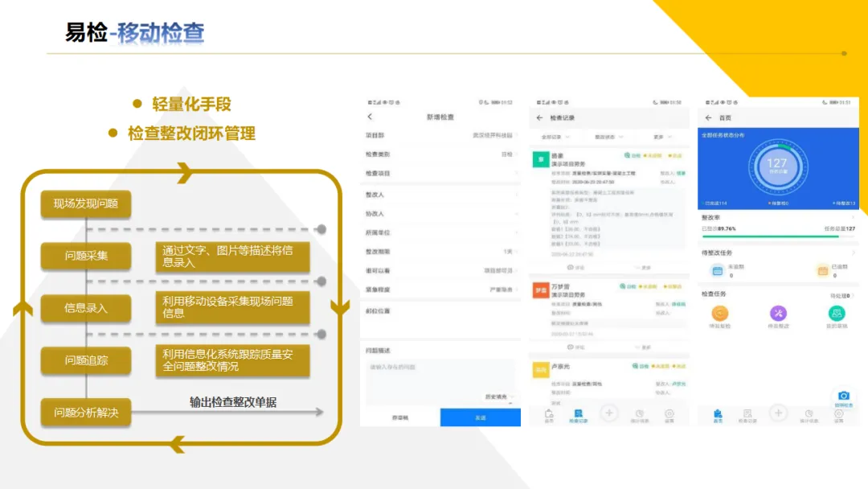Open 整改状态 filter dropdown

click(x=609, y=137)
